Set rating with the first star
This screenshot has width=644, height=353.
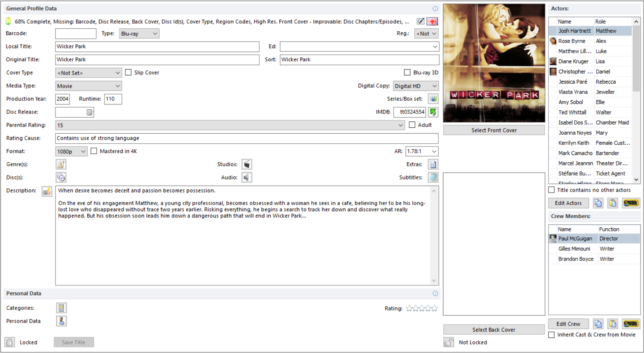click(409, 308)
